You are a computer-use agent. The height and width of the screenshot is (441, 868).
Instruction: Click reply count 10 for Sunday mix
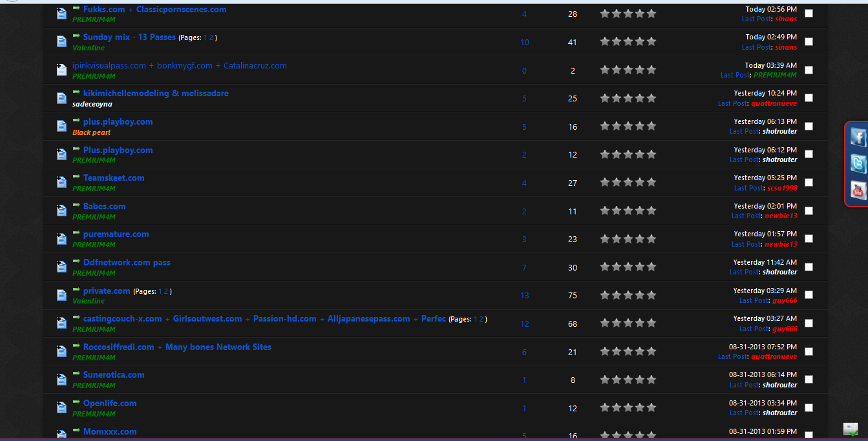pos(524,43)
